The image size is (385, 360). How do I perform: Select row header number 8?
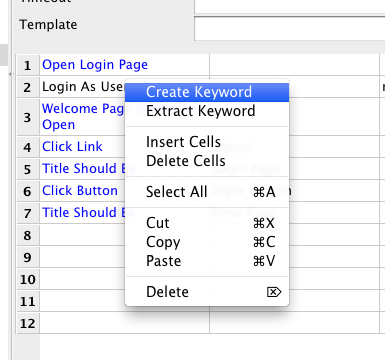[28, 235]
